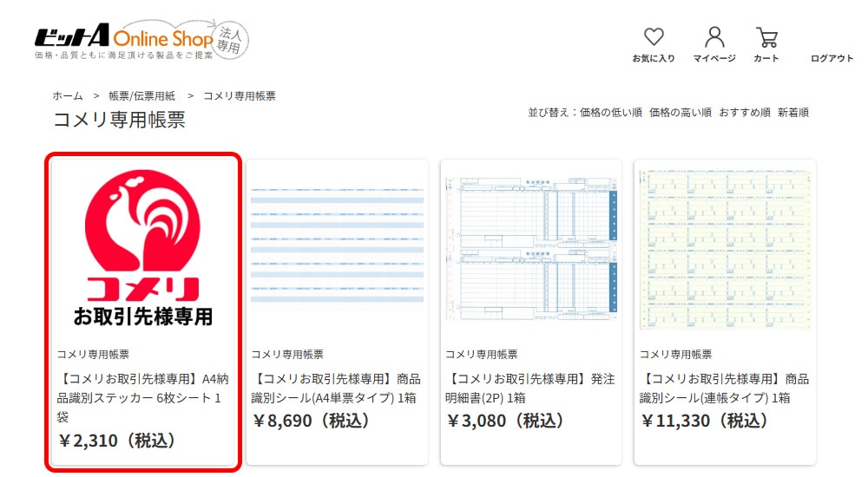
Task: Open 商品識別シール(A4単票タイプ) 1箱 title
Action: 335,389
